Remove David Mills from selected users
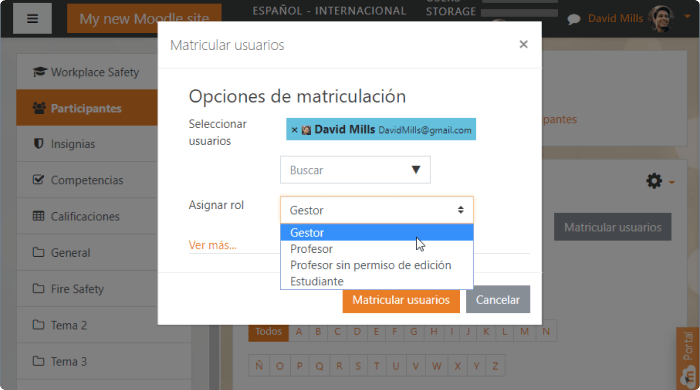Image resolution: width=700 pixels, height=390 pixels. coord(294,130)
